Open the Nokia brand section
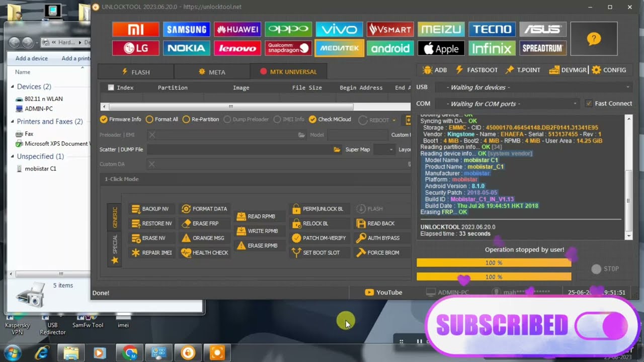Viewport: 644px width, 362px height. click(x=187, y=48)
